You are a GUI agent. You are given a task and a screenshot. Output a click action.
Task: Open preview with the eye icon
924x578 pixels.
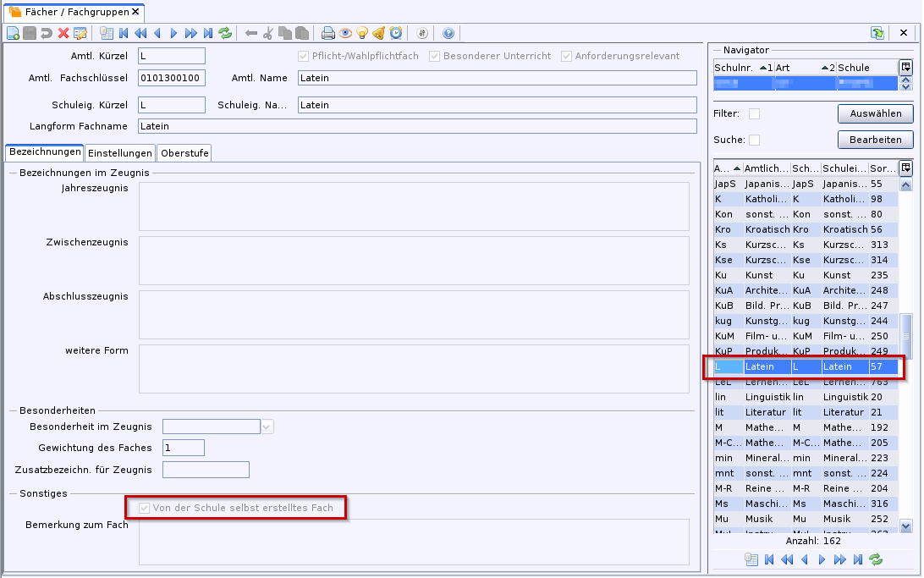[345, 33]
